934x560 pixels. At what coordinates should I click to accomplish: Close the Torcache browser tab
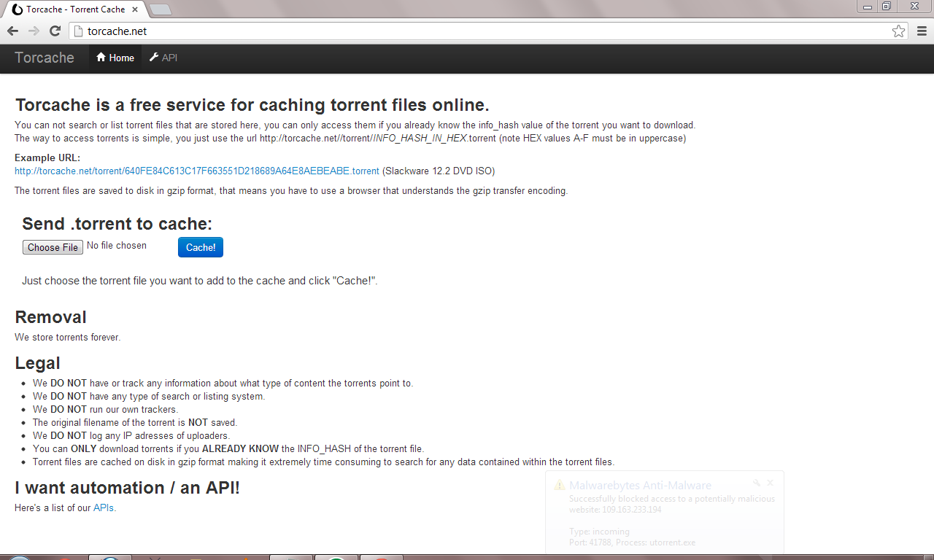135,9
